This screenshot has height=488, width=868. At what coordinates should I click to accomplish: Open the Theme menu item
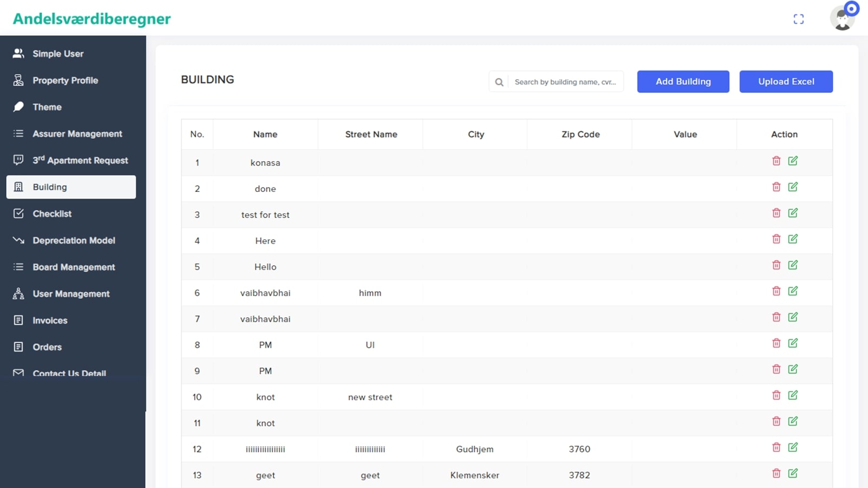[47, 107]
